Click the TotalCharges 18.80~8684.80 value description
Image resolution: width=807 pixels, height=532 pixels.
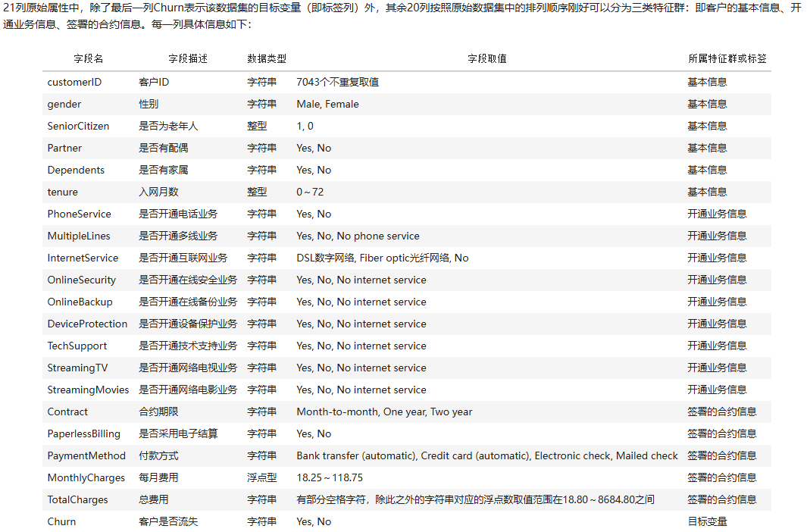coord(476,500)
